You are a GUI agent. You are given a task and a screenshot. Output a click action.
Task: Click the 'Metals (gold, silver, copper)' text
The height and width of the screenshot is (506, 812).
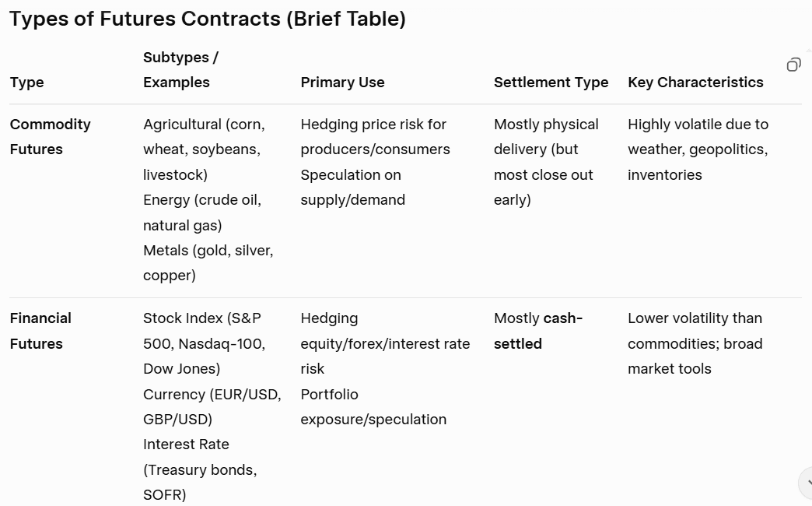point(208,262)
